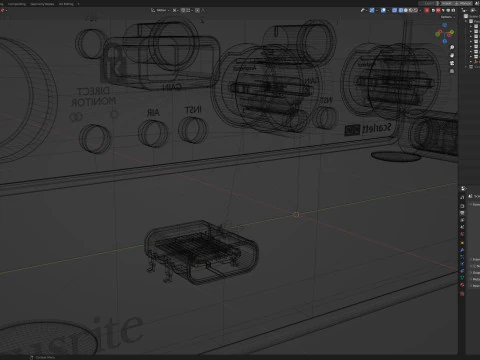Open the pivot point dropdown
480x360 pixels.
tap(176, 10)
